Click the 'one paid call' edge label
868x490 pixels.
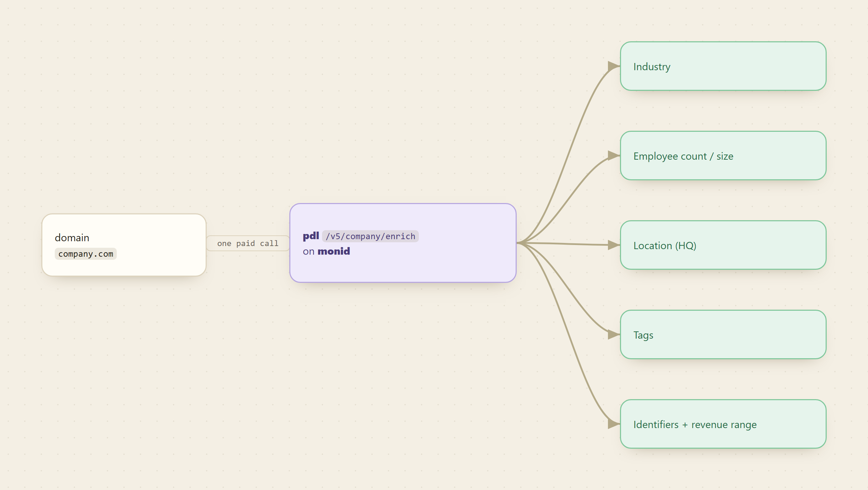(248, 243)
